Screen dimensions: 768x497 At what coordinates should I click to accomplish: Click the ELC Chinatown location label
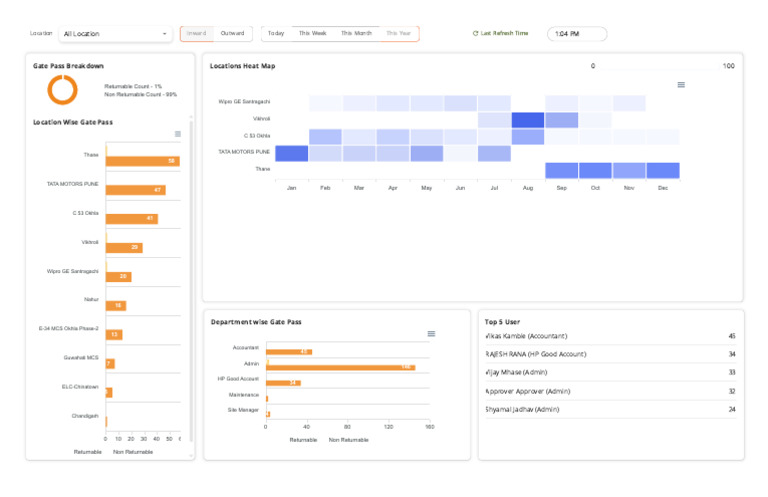point(80,387)
